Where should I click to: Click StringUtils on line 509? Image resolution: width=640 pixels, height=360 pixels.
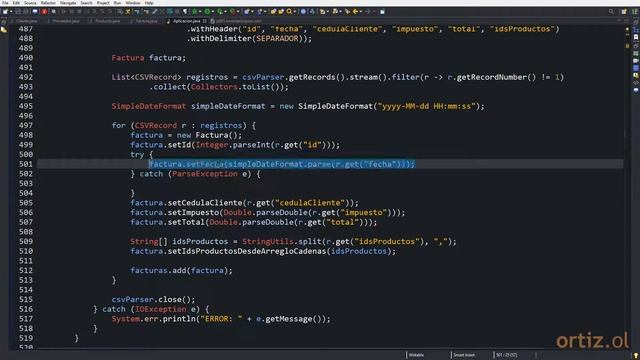click(x=268, y=241)
